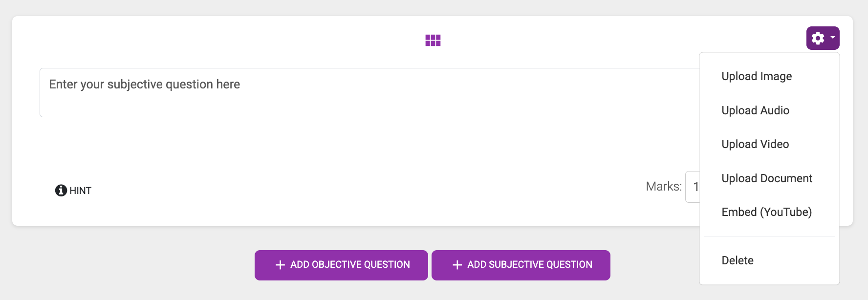Screen dimensions: 868x300
Task: Select the Upload Document menu entry
Action: (x=767, y=178)
